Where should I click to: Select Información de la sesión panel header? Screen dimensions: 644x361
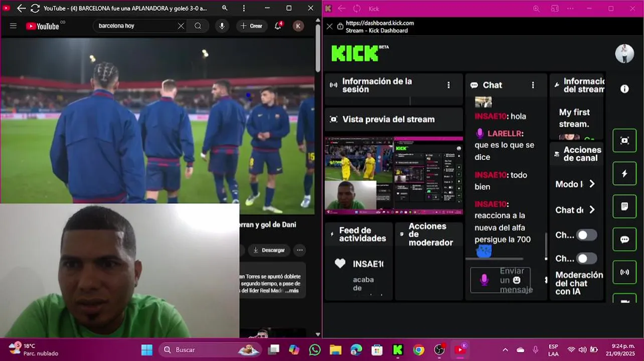point(394,85)
